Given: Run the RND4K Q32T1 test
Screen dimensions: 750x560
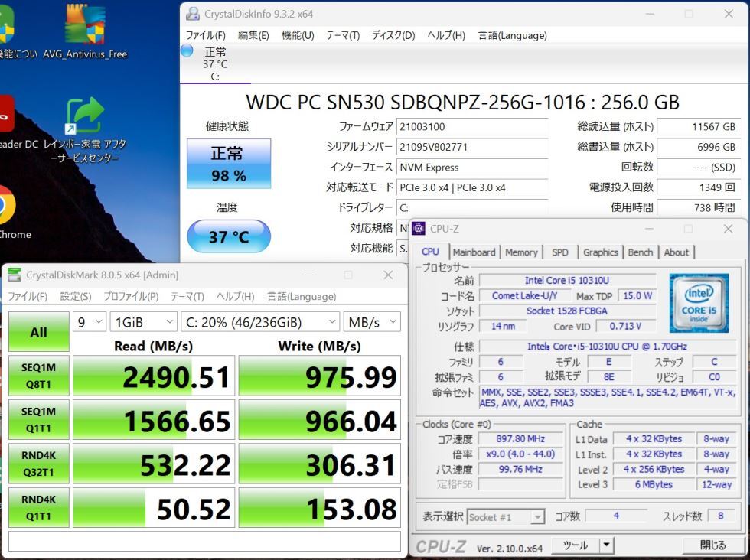Looking at the screenshot, I should 39,464.
